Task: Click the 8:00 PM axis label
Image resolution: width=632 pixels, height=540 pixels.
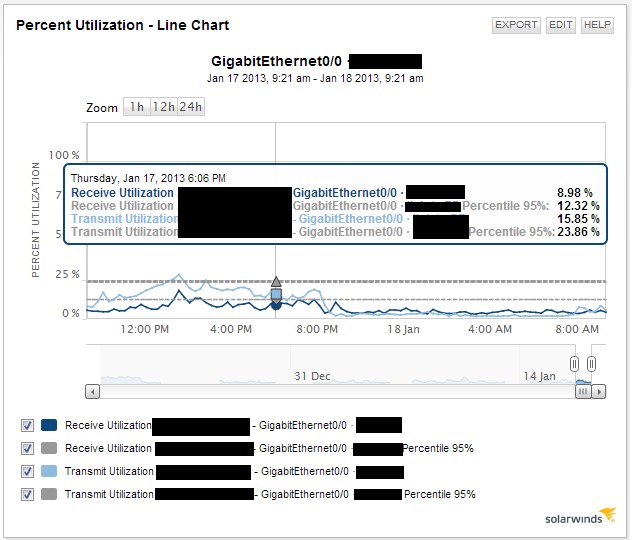Action: (x=317, y=329)
